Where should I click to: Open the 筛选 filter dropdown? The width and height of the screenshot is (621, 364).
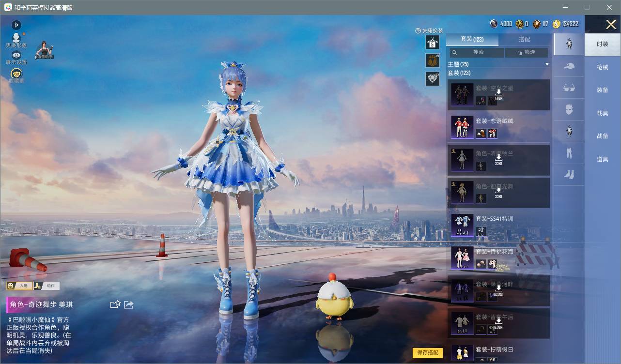pyautogui.click(x=526, y=52)
